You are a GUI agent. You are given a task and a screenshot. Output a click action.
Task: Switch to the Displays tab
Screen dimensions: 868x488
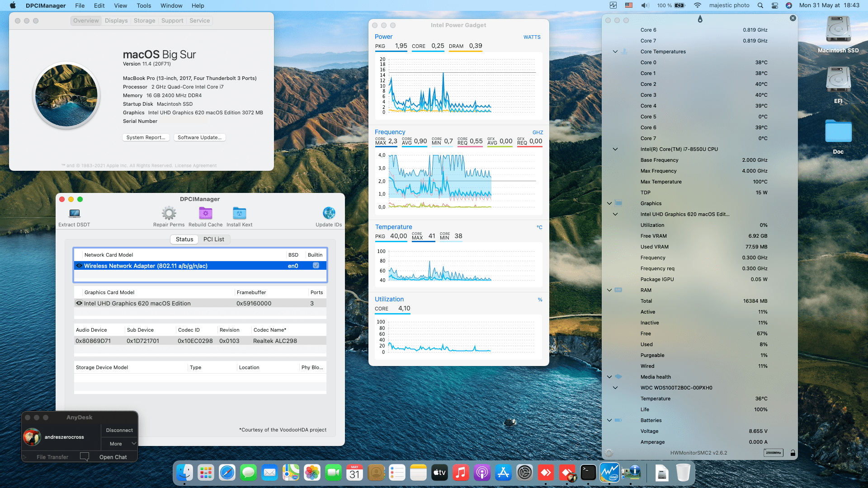pos(116,21)
